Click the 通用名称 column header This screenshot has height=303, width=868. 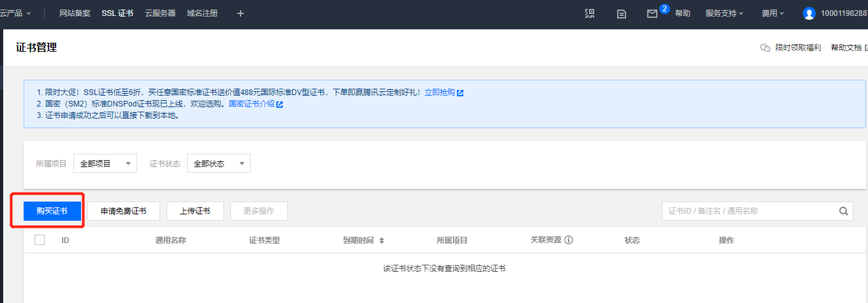pyautogui.click(x=171, y=240)
